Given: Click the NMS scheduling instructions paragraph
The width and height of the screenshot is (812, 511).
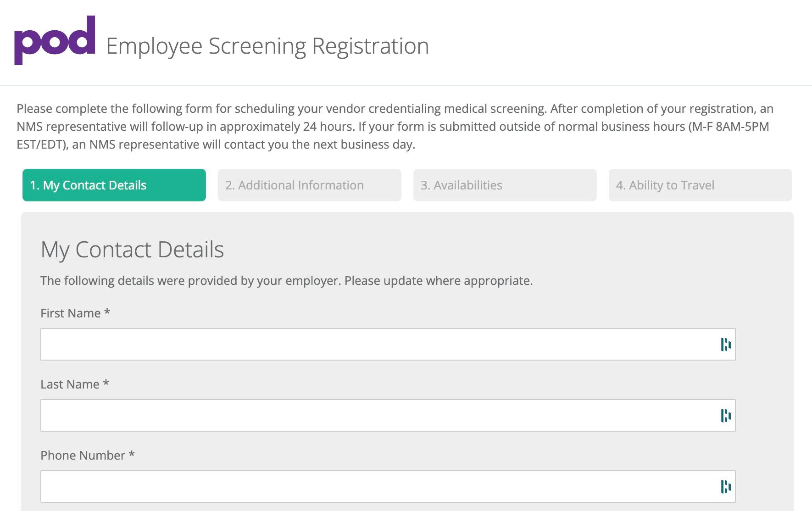Looking at the screenshot, I should point(395,127).
